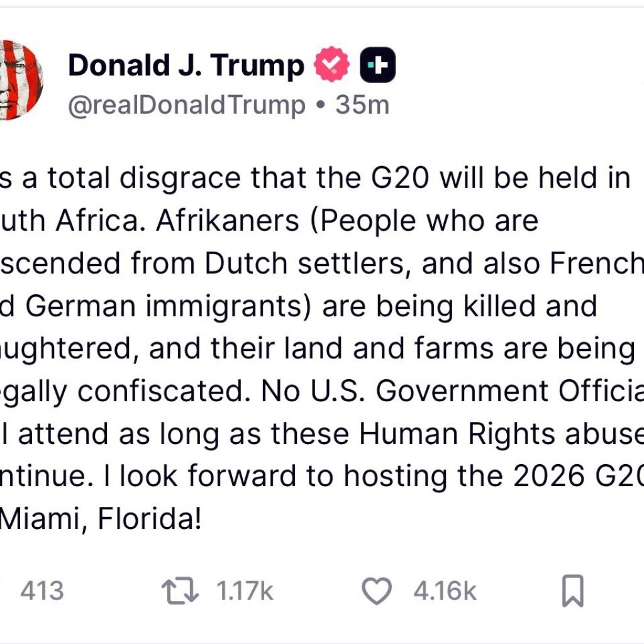The height and width of the screenshot is (644, 644).
Task: Click the repost arrows icon
Action: pyautogui.click(x=180, y=592)
